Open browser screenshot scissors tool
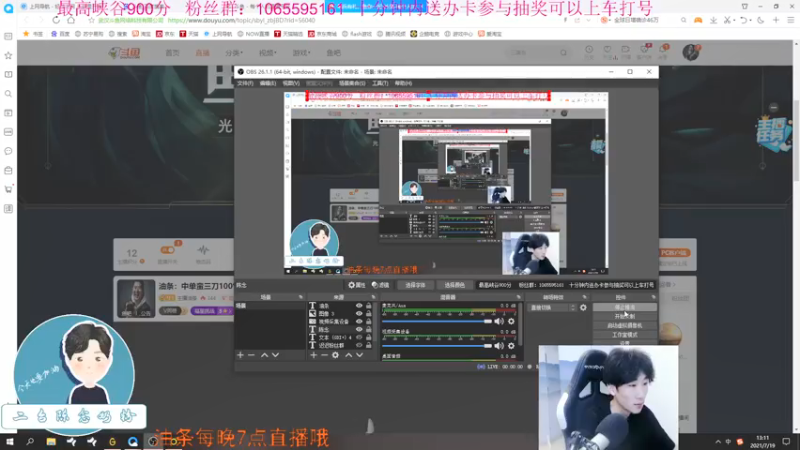 point(728,20)
